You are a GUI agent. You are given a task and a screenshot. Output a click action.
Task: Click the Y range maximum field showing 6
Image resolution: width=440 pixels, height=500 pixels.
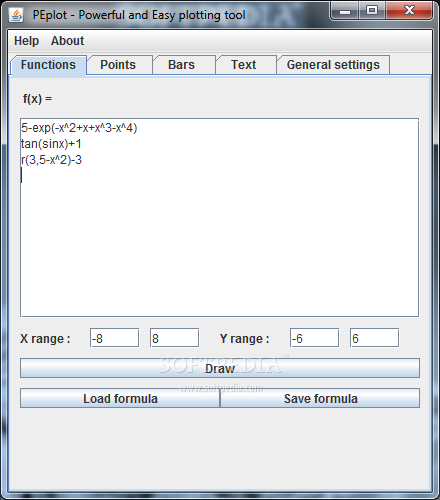374,338
